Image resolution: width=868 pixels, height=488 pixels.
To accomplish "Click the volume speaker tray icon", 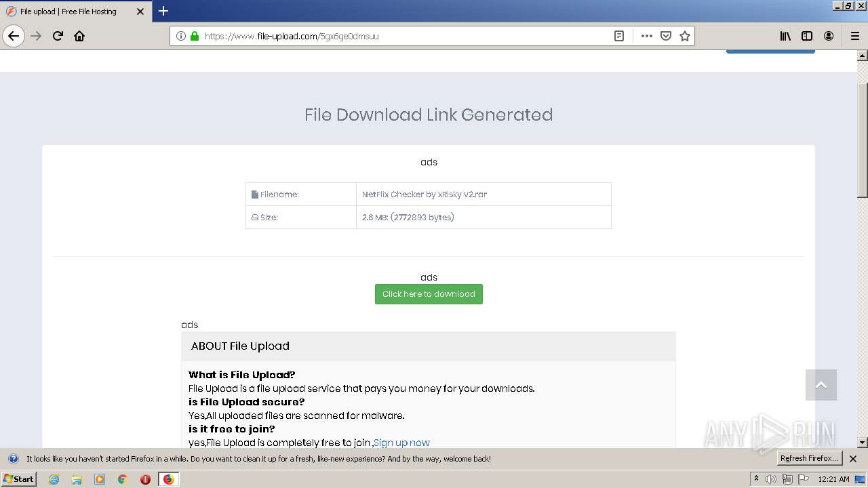I will [771, 479].
